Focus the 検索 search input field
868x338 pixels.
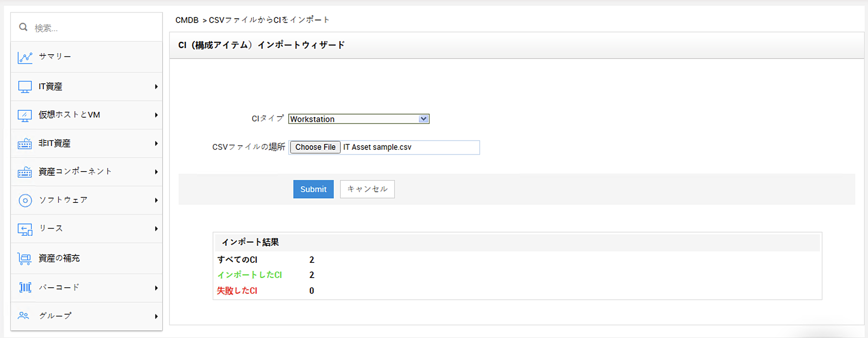pos(95,28)
